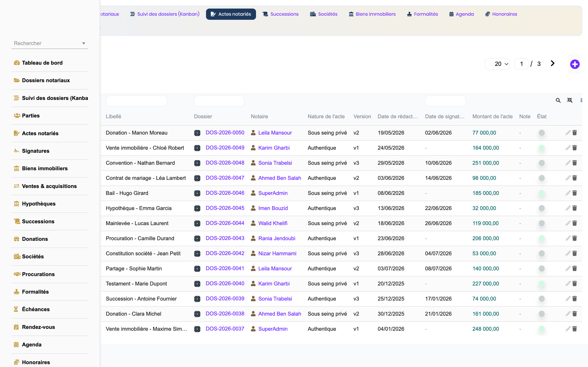This screenshot has width=588, height=367.
Task: Open the Sociétés tab
Action: coord(324,14)
